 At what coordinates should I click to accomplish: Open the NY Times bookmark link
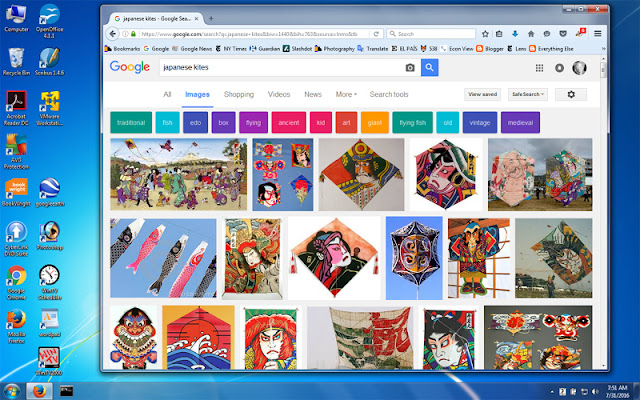pos(231,49)
